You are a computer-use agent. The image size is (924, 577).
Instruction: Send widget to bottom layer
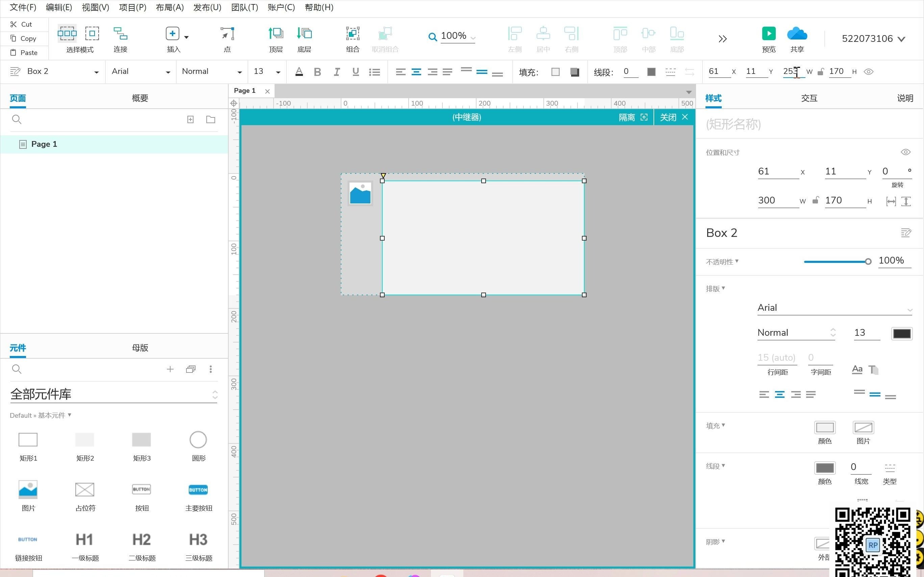click(x=304, y=34)
